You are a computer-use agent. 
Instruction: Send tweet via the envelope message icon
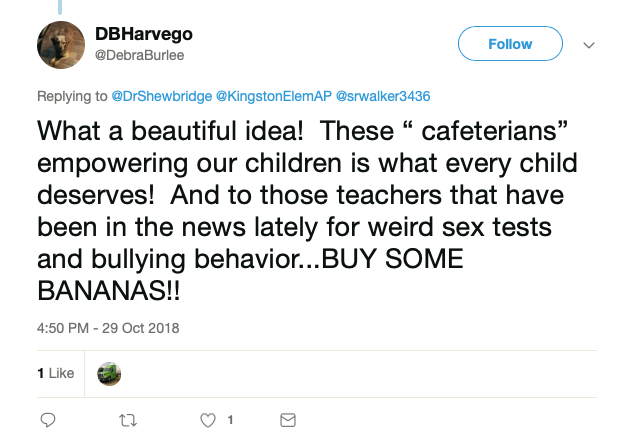coord(287,420)
